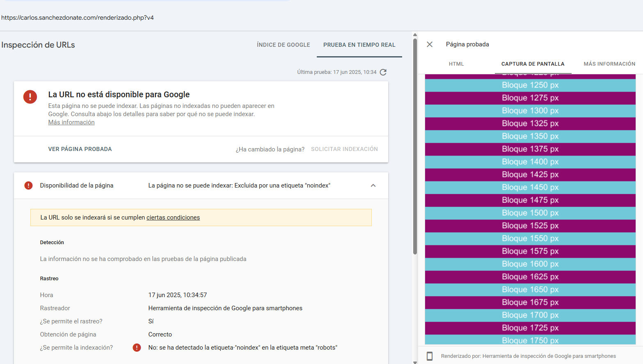Open the HTML tab of tested page
The image size is (643, 364).
tap(456, 64)
